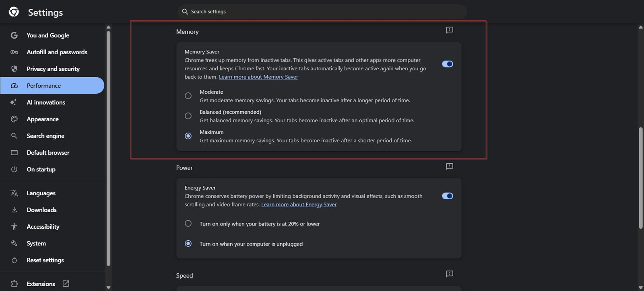644x291 pixels.
Task: Click the shield icon for Privacy and security
Action: 14,69
